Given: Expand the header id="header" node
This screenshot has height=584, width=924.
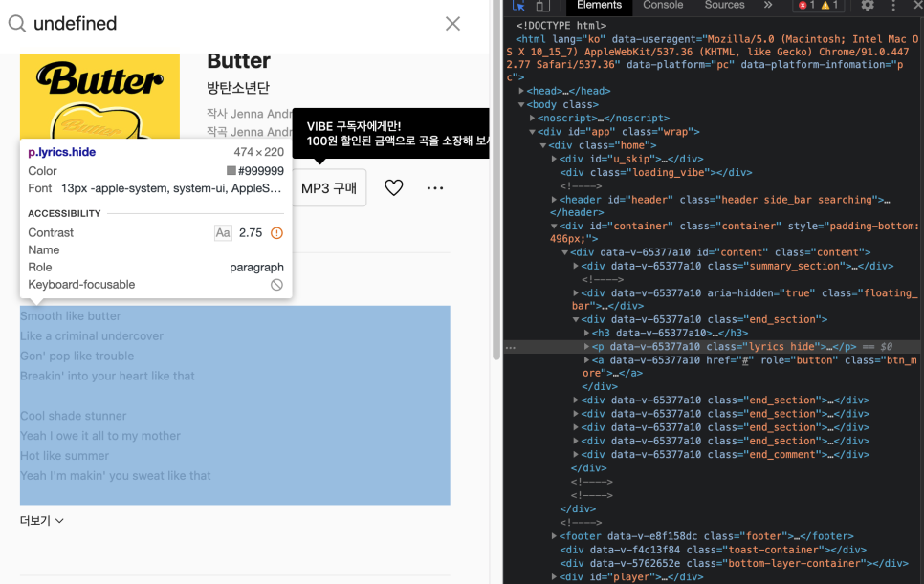Looking at the screenshot, I should tap(554, 200).
